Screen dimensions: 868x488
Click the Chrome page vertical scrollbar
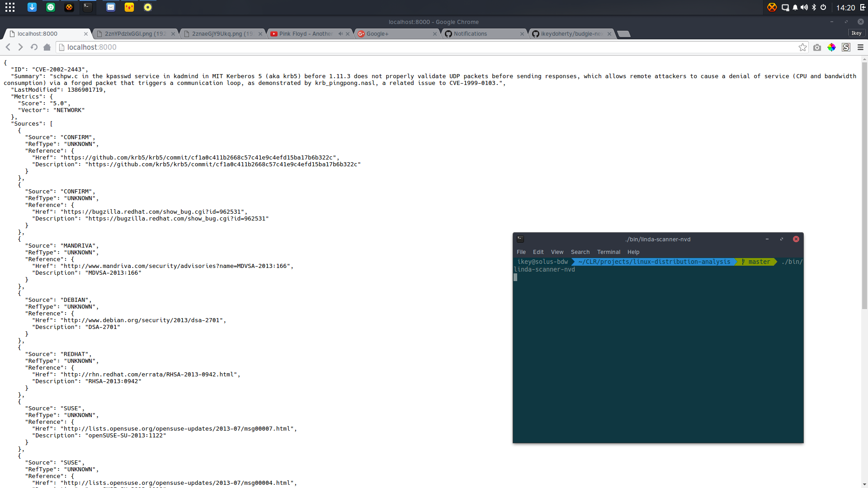(x=864, y=185)
